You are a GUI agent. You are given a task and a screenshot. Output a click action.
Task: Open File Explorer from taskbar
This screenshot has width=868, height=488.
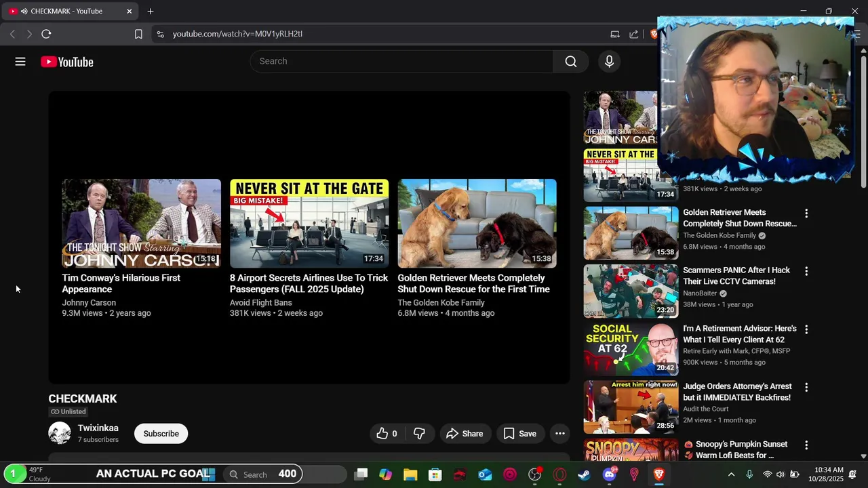410,474
